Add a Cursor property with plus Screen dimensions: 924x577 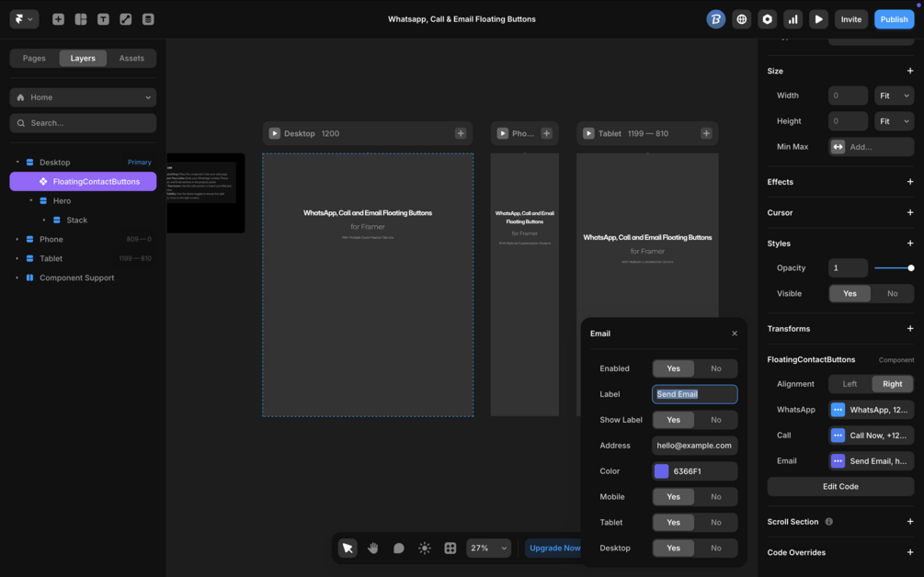click(x=910, y=212)
